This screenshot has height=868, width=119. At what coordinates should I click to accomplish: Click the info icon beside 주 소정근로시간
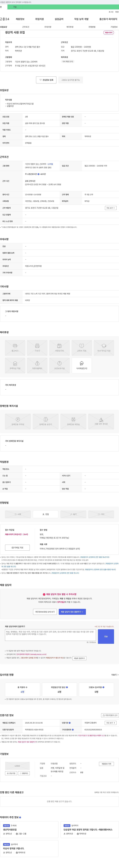point(38,174)
